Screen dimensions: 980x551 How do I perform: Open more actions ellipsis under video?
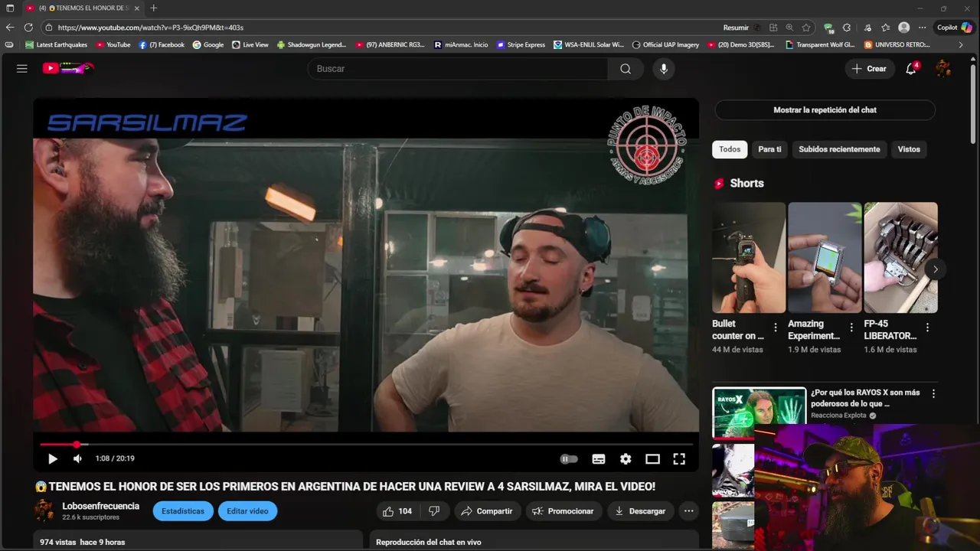[x=689, y=511]
